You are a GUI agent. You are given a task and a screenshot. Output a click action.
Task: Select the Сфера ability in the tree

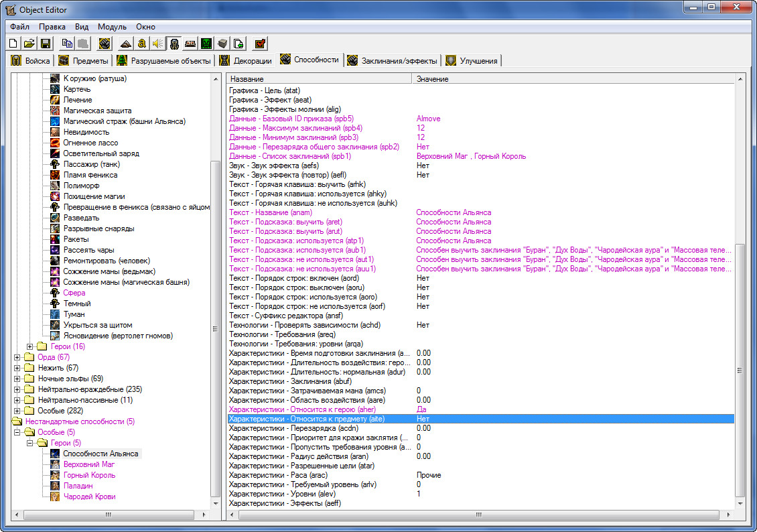coord(74,293)
